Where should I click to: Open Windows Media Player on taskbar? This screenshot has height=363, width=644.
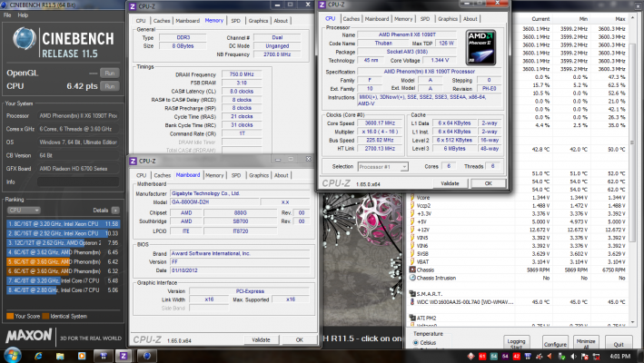(x=82, y=356)
